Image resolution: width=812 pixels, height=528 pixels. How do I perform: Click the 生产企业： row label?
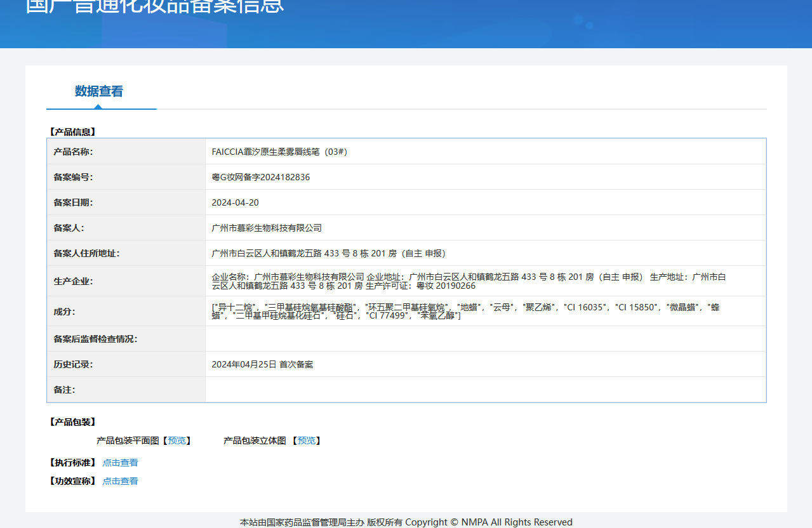click(x=73, y=281)
